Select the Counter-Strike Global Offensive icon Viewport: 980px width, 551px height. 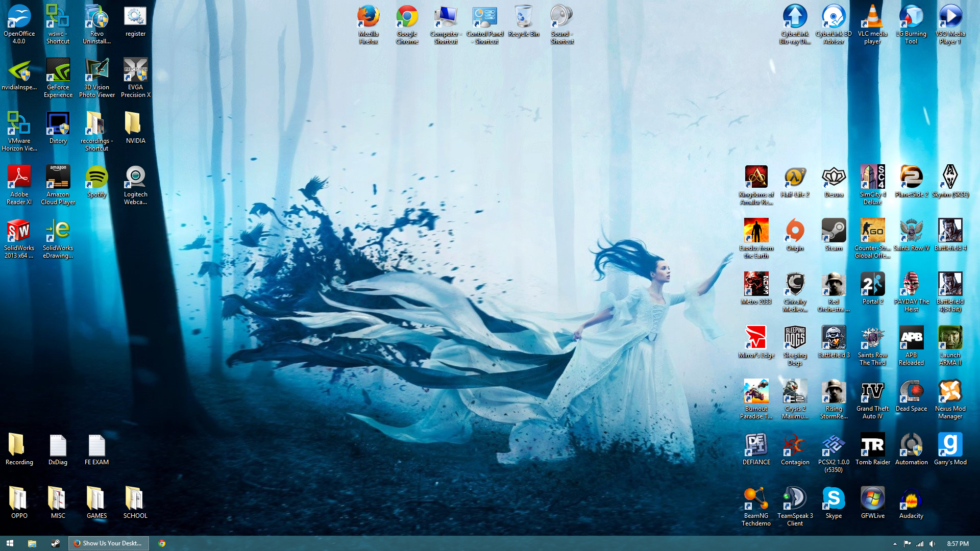[873, 238]
